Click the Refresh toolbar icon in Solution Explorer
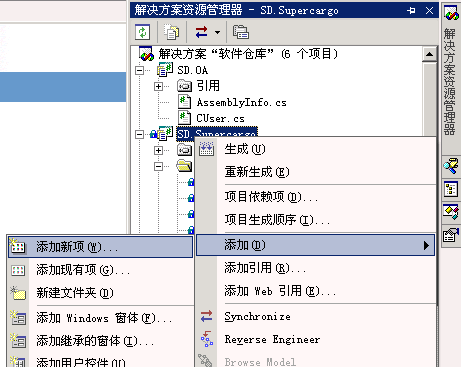The image size is (462, 367). (143, 32)
